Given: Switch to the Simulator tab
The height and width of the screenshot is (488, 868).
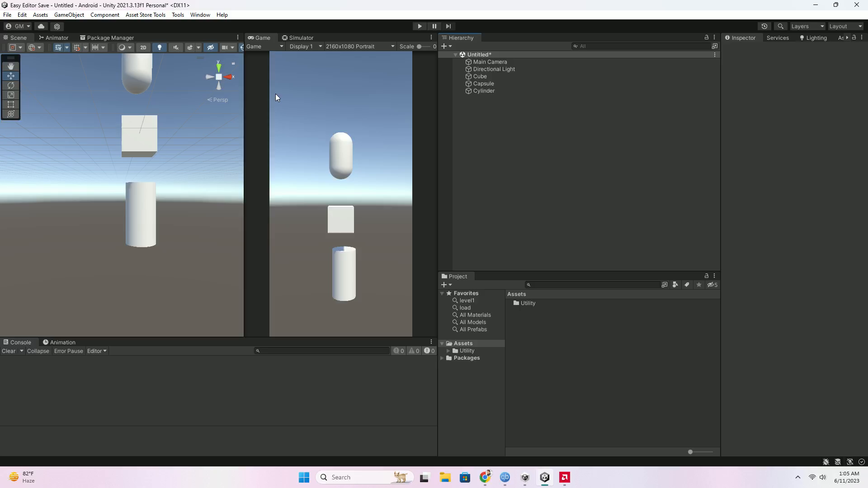Looking at the screenshot, I should tap(297, 38).
